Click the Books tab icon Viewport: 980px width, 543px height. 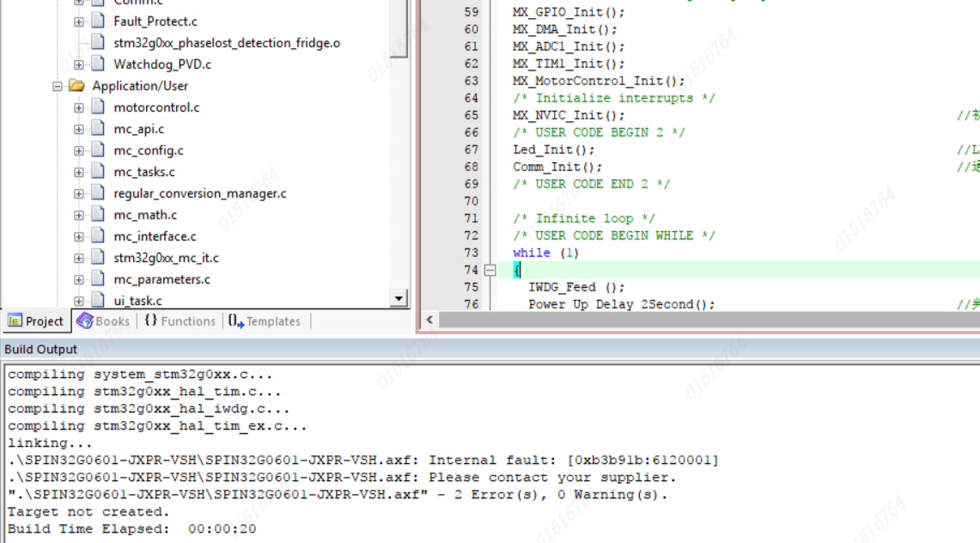(84, 321)
